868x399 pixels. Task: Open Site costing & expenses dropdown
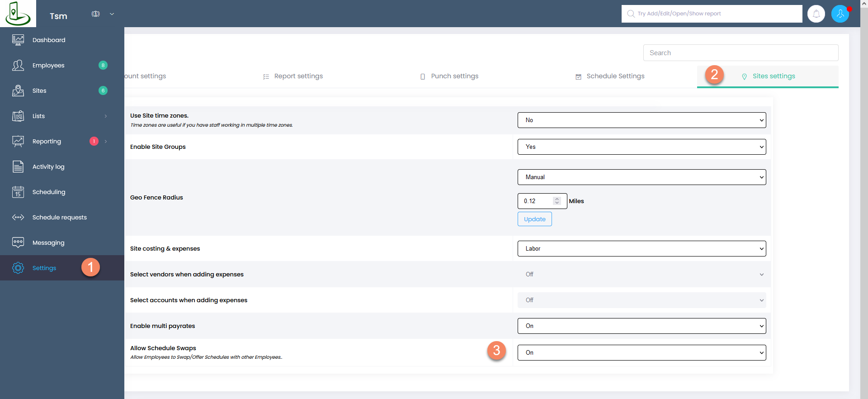[642, 248]
